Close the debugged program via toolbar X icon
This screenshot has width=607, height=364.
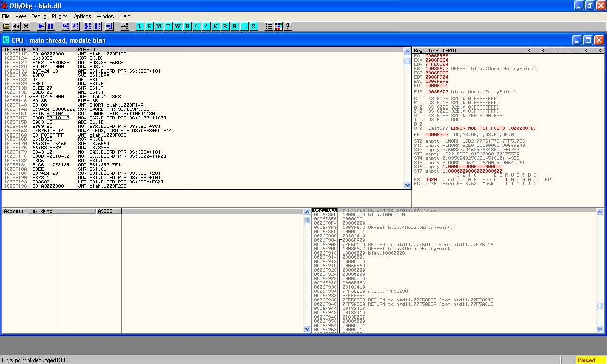point(26,27)
